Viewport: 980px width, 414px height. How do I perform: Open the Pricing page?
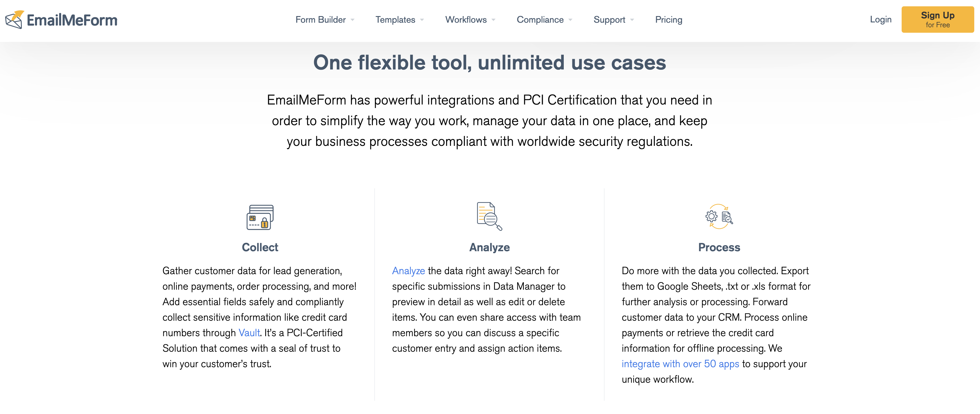point(669,20)
